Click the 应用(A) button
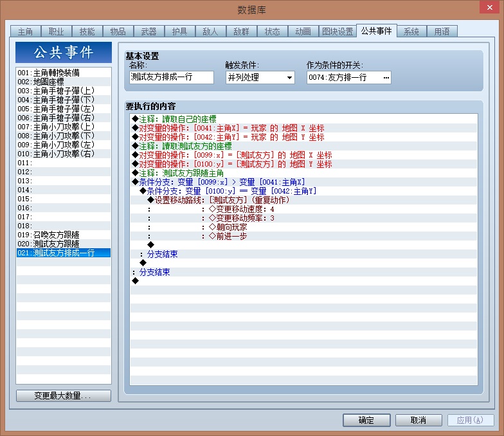The height and width of the screenshot is (436, 504). pos(471,420)
